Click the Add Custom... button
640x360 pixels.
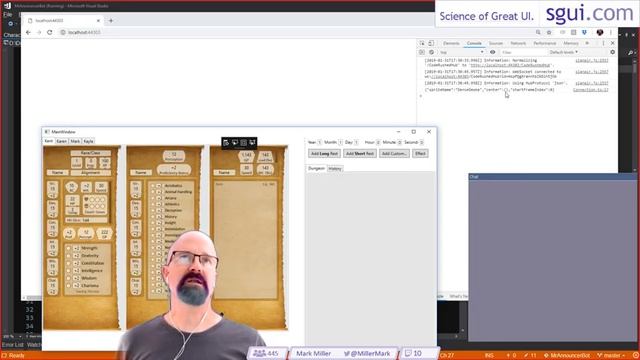tap(394, 153)
